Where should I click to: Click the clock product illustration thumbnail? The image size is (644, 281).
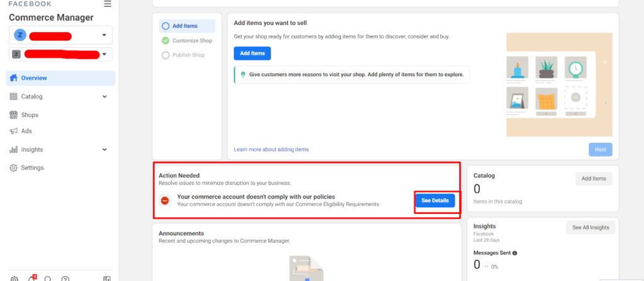click(575, 68)
